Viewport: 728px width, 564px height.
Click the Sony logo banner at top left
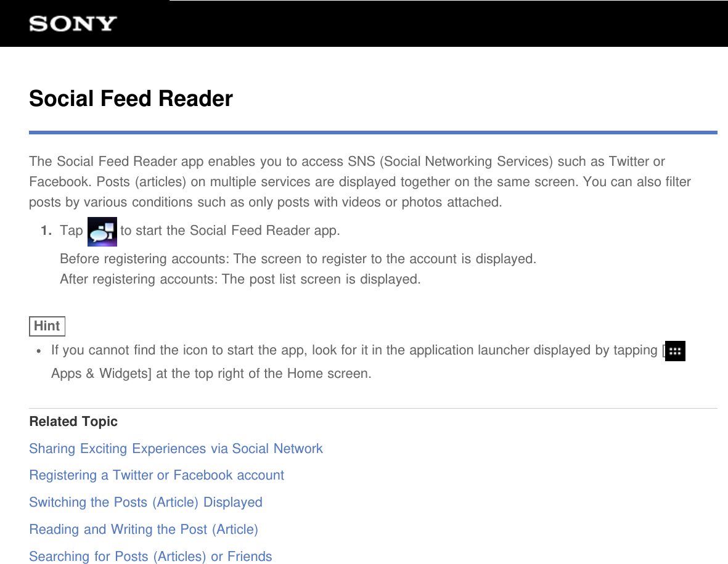coord(72,23)
